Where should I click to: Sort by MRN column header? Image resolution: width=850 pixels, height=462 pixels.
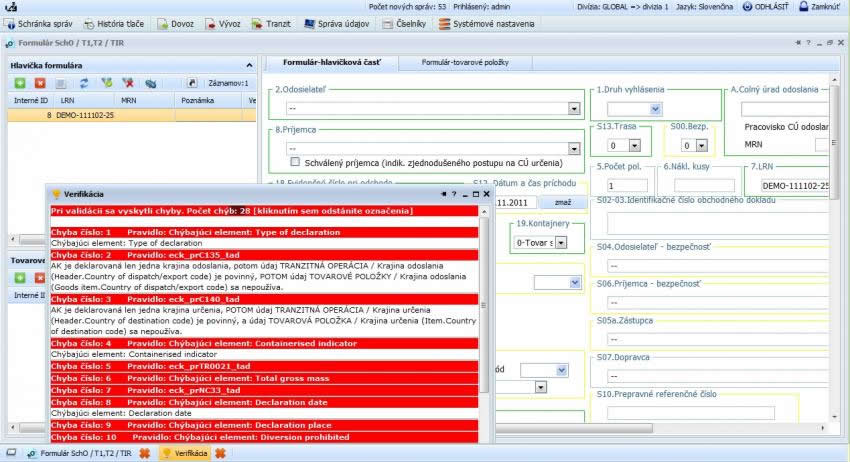[145, 100]
